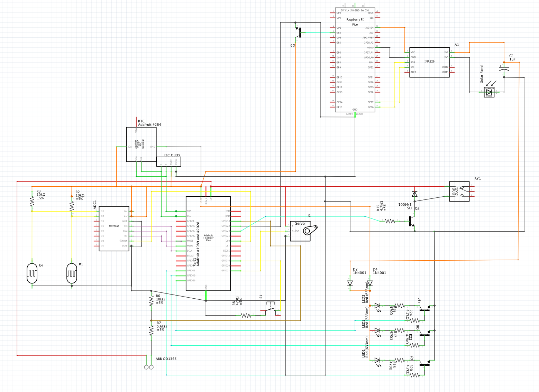
Task: Click the 'A1' label near INA226
Action: coord(457,45)
